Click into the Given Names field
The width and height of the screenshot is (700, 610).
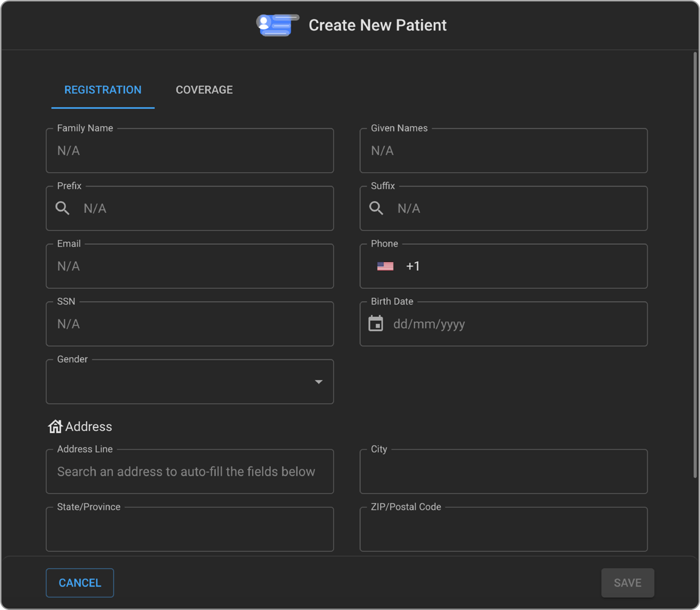pyautogui.click(x=503, y=151)
